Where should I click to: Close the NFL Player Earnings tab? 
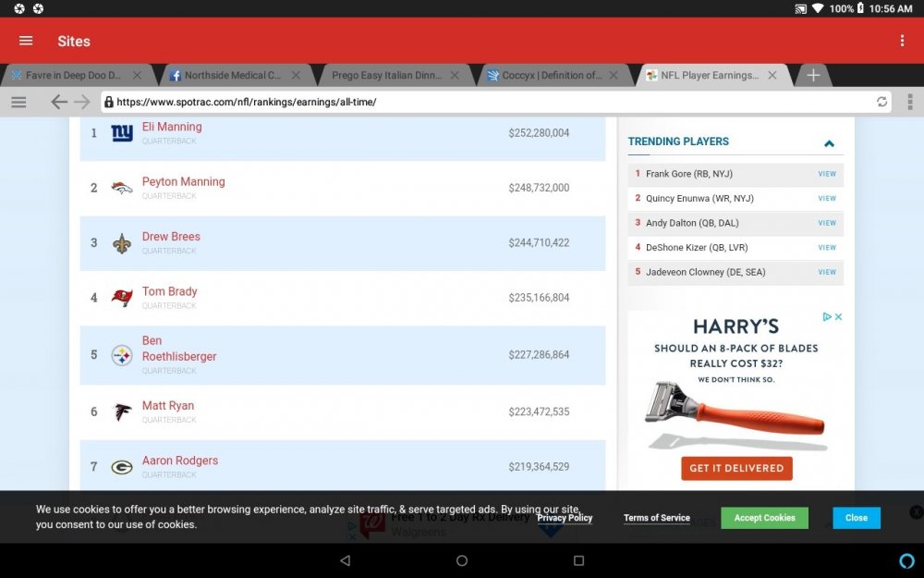772,76
